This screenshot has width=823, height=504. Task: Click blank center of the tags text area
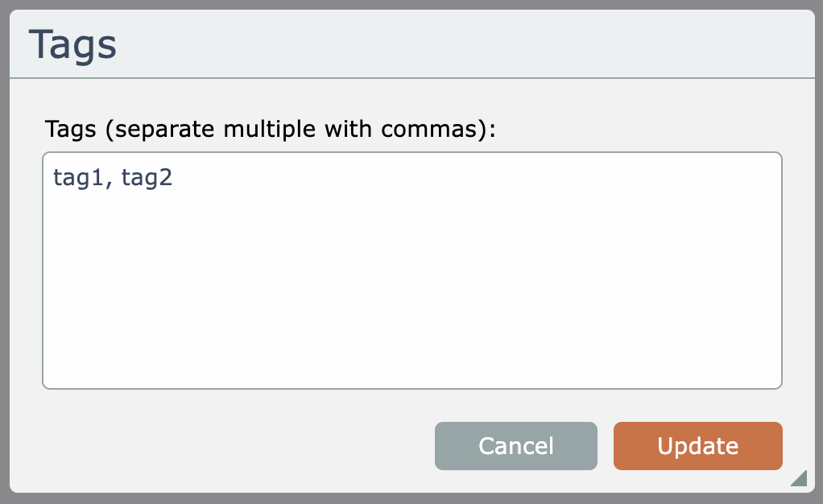pyautogui.click(x=411, y=274)
